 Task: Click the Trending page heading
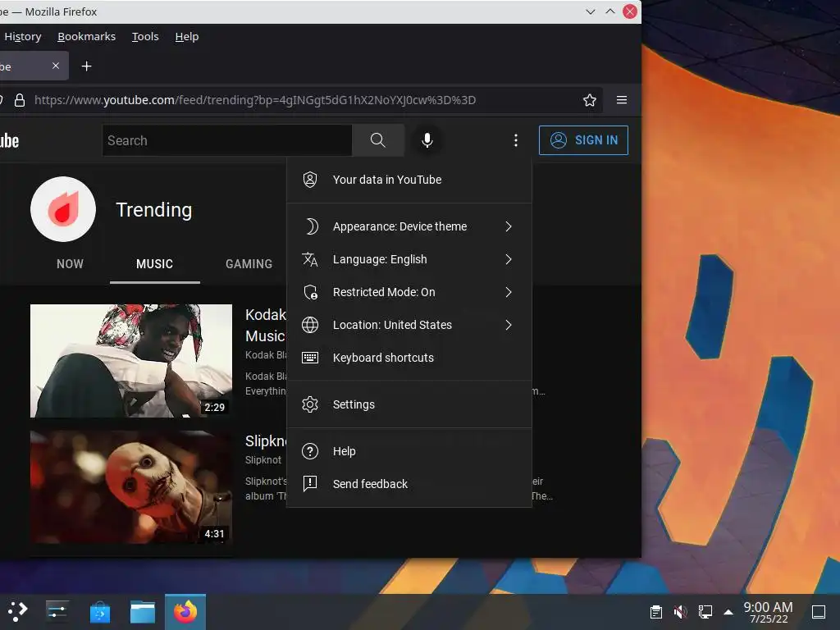[154, 209]
